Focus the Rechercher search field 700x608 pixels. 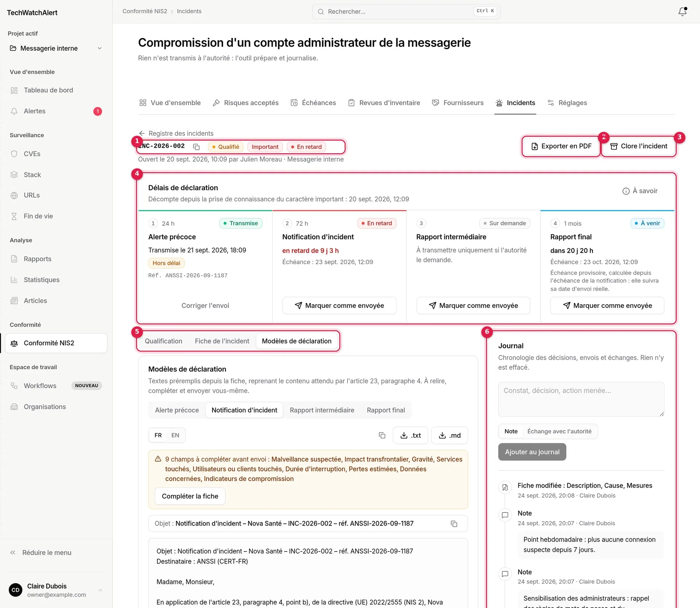point(406,11)
